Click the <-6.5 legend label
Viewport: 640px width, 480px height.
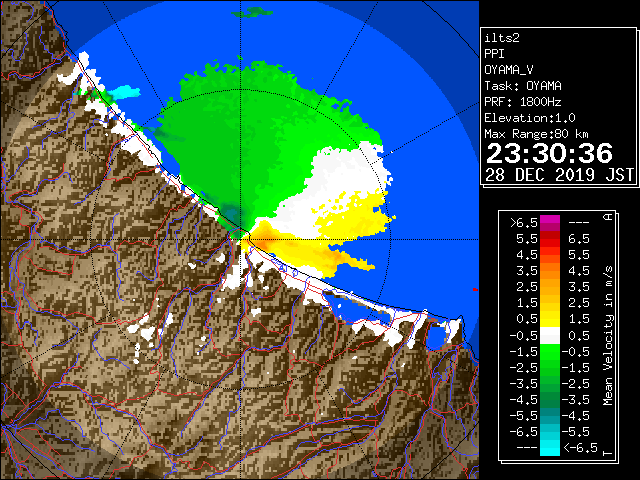click(581, 448)
